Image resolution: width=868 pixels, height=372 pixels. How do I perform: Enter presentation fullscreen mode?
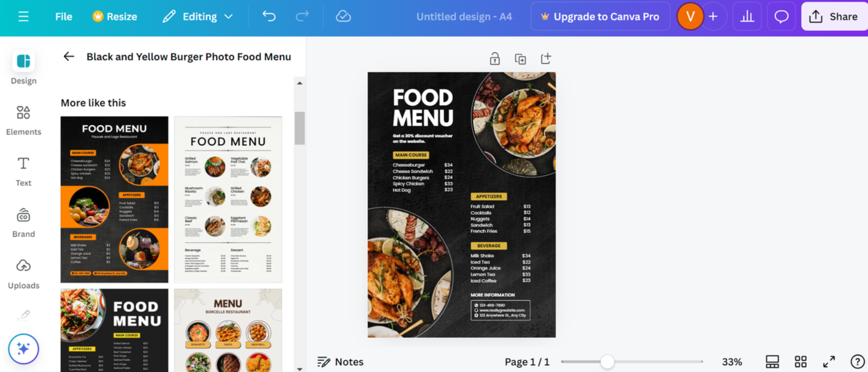(829, 361)
